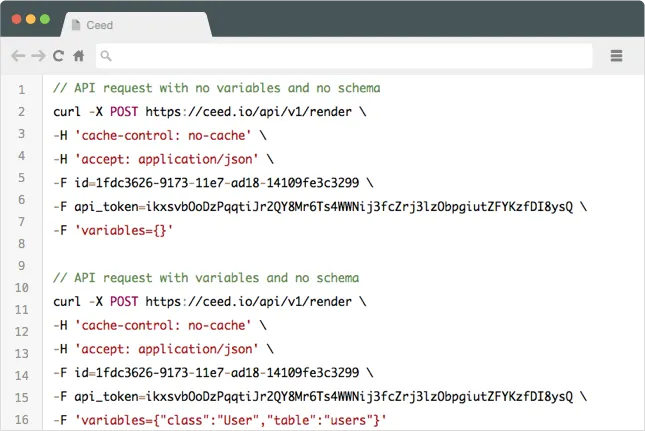Maximize the window with the green button
The image size is (645, 431).
(x=45, y=19)
